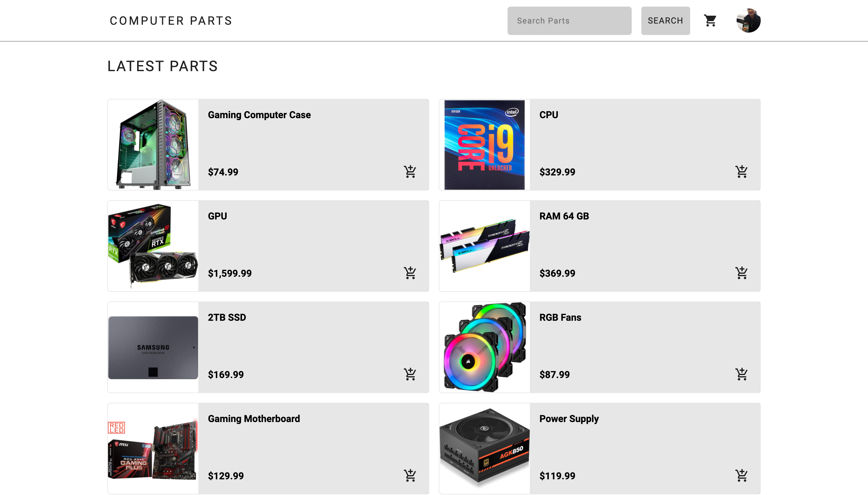Add RGB Fans to cart

tap(741, 374)
